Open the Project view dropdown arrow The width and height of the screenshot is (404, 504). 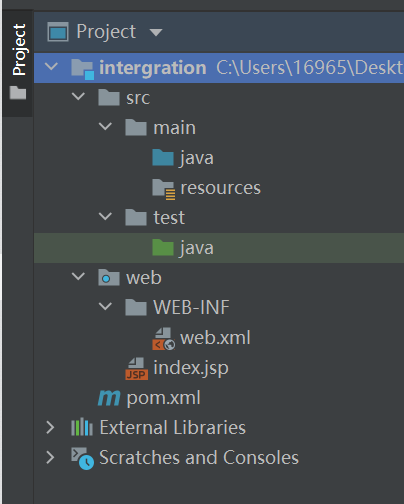pos(156,32)
